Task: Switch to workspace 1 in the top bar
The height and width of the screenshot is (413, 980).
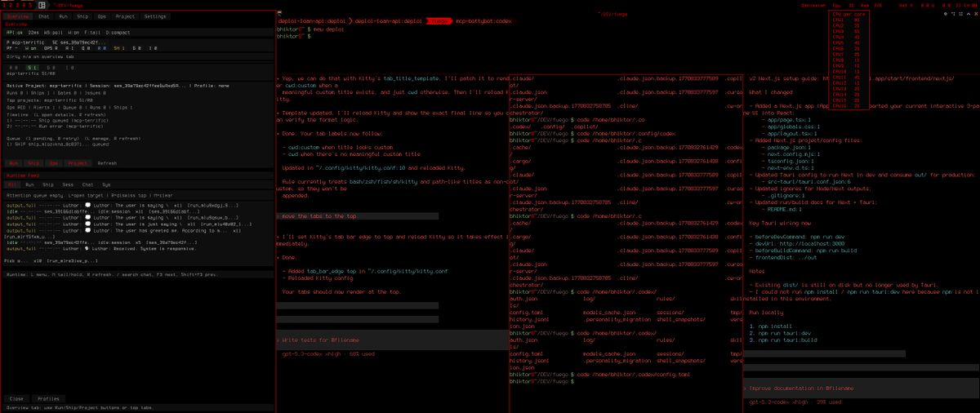Action: (2, 4)
